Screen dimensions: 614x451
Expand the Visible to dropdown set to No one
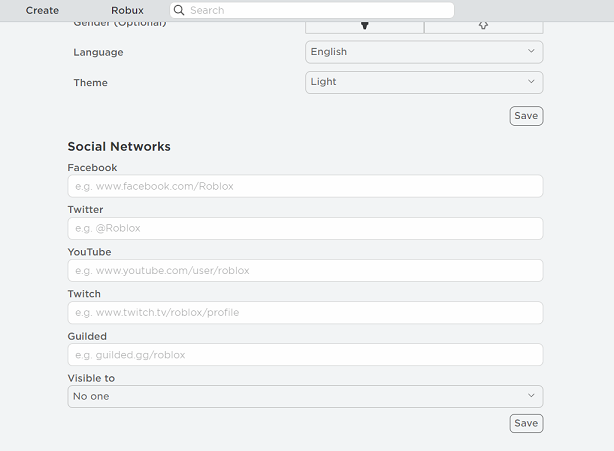304,396
